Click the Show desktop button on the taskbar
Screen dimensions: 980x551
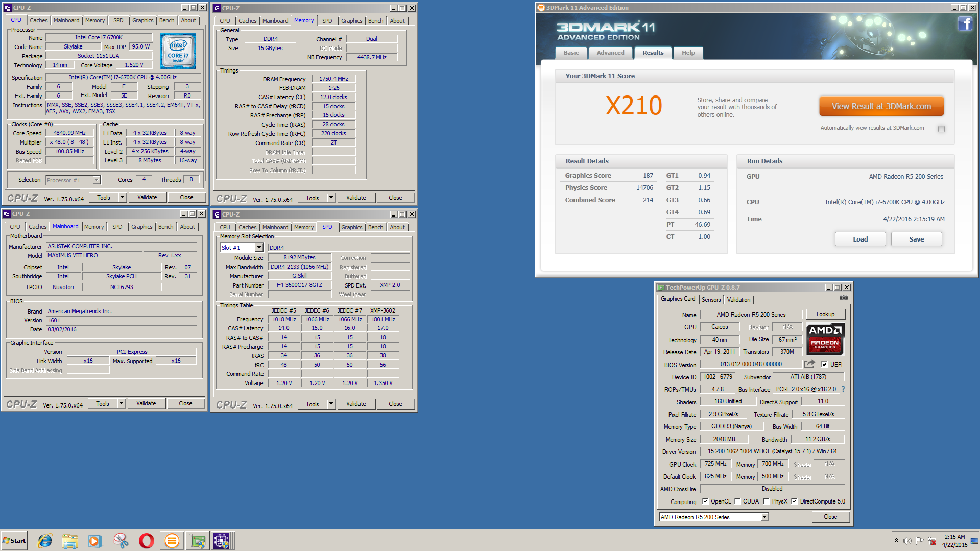point(975,541)
